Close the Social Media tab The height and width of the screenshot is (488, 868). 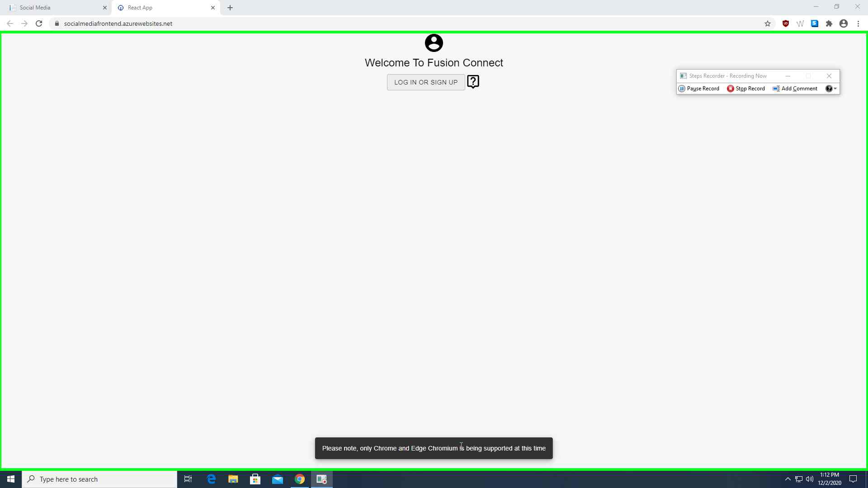pyautogui.click(x=105, y=8)
